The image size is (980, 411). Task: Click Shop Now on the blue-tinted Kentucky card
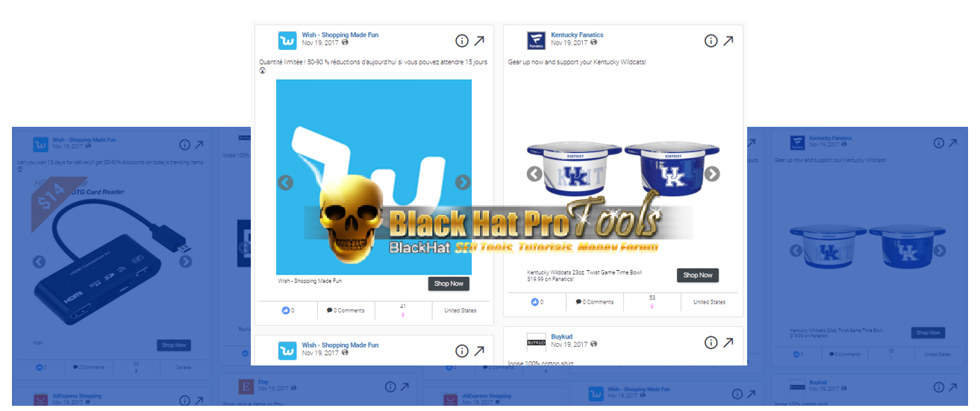(928, 333)
